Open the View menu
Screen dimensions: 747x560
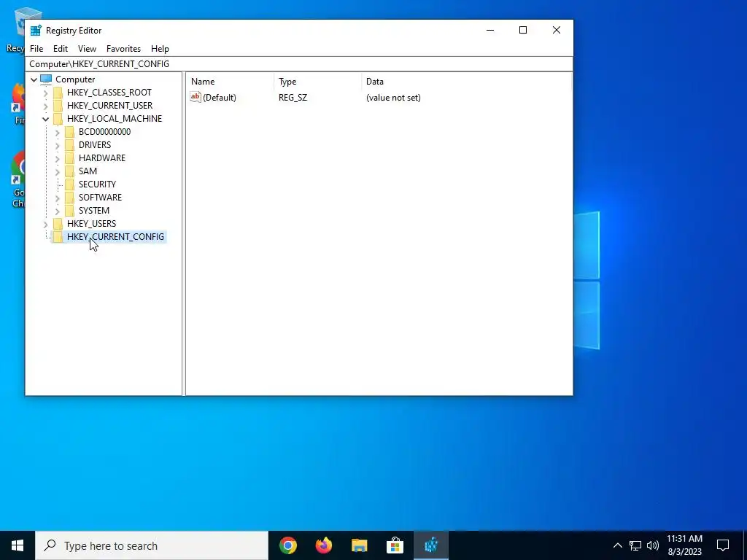pyautogui.click(x=87, y=49)
